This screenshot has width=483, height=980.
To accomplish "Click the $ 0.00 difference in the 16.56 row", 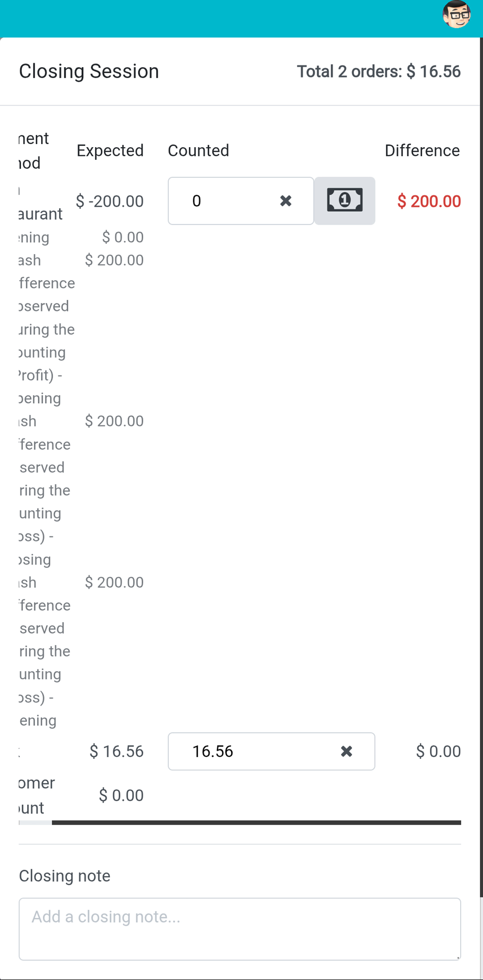I will click(x=438, y=751).
